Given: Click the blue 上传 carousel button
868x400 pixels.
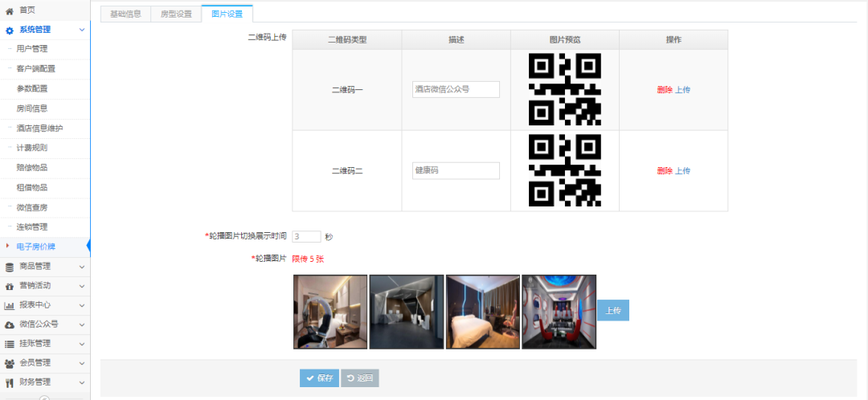Looking at the screenshot, I should (613, 310).
